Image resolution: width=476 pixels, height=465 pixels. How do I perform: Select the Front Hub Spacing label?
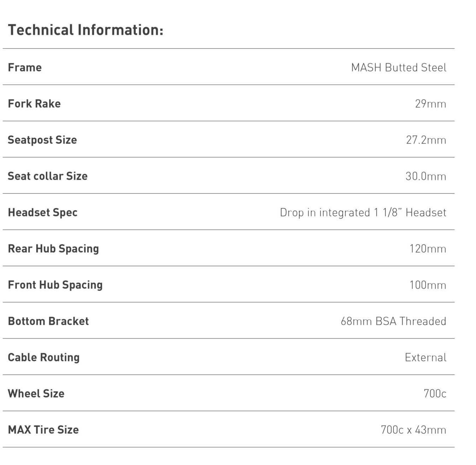point(55,285)
